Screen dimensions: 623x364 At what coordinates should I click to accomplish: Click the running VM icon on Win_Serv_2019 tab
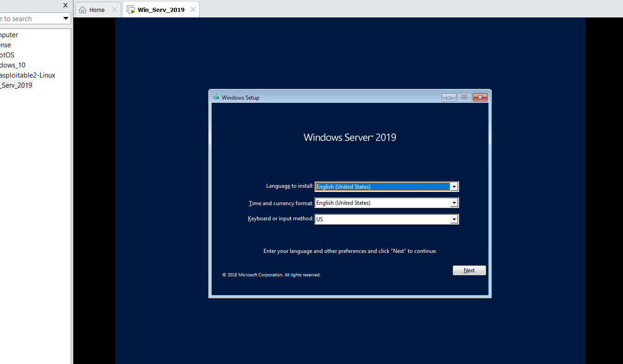[131, 10]
